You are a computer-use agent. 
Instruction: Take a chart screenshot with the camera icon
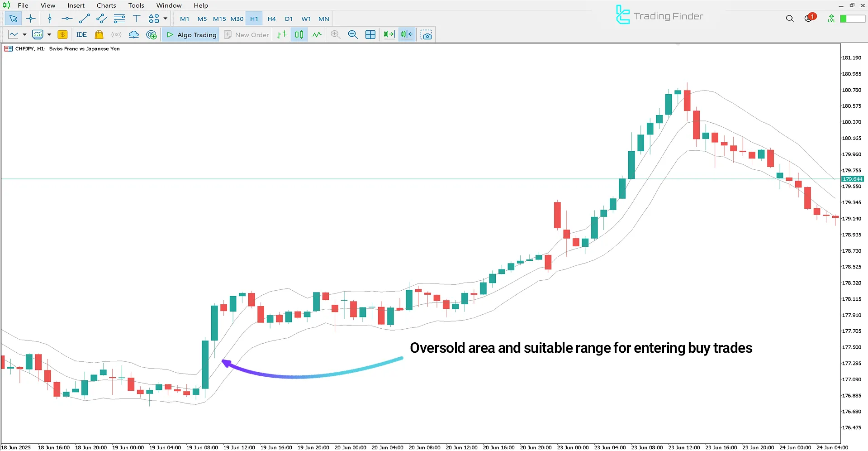[x=426, y=34]
